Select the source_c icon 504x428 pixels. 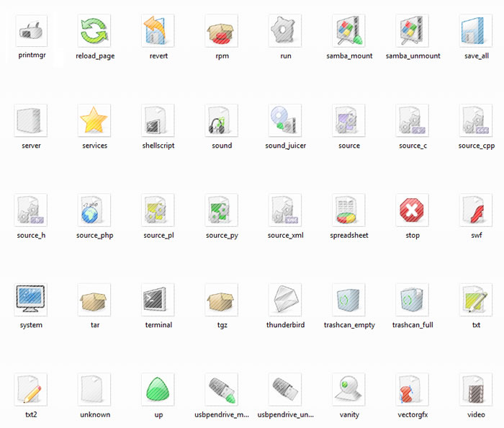tap(413, 120)
